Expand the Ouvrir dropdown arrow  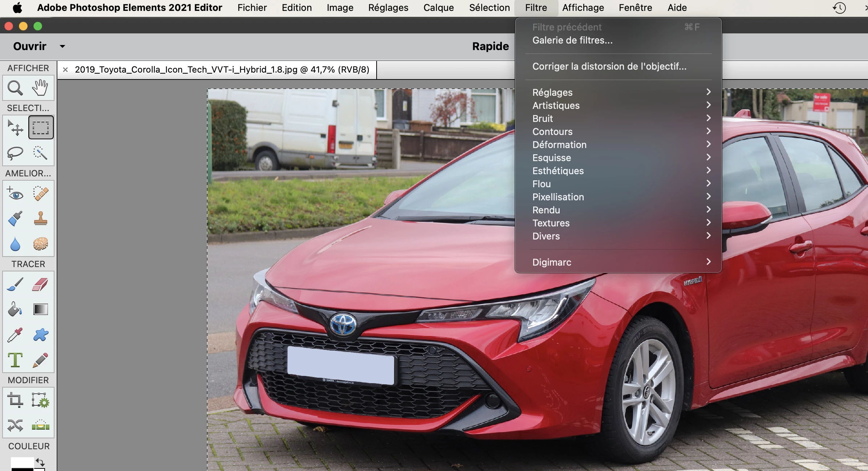[x=62, y=46]
